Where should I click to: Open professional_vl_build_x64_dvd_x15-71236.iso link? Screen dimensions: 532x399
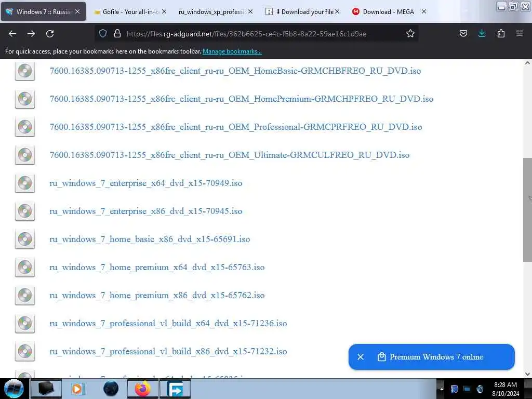(168, 323)
